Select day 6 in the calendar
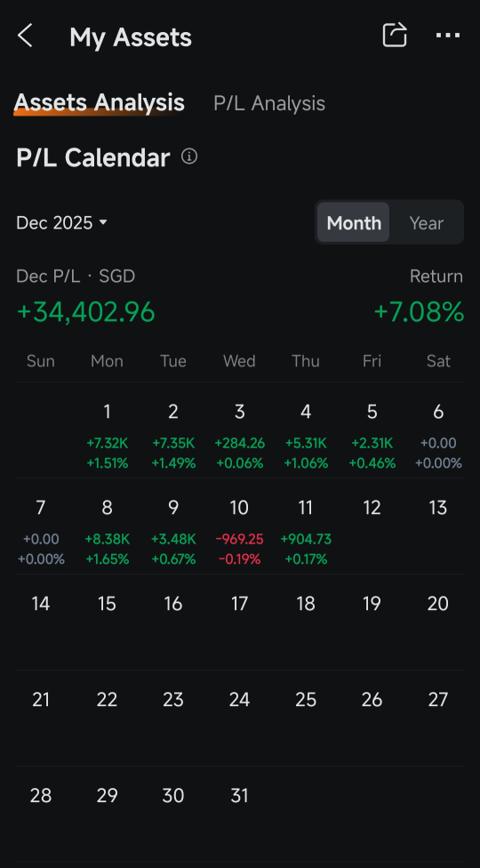Viewport: 480px width, 868px height. click(x=438, y=436)
